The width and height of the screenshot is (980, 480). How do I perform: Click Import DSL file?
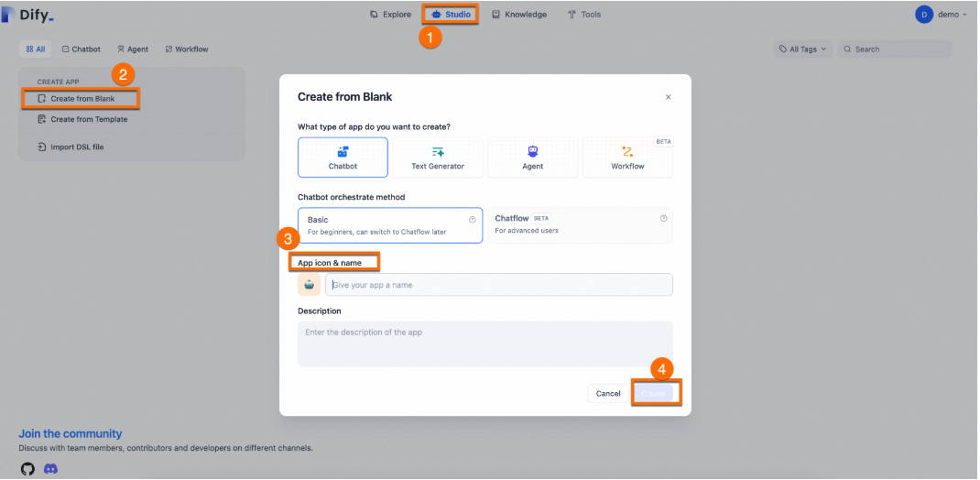(x=71, y=147)
